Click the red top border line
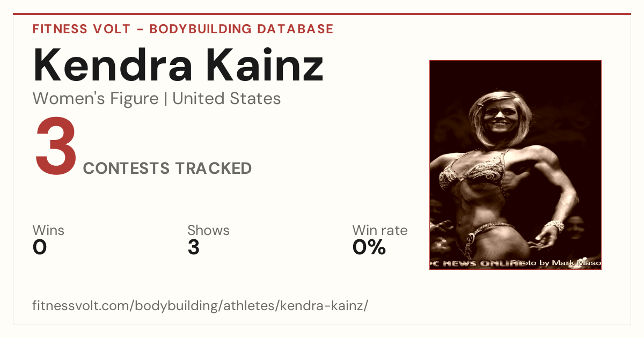 (322, 14)
